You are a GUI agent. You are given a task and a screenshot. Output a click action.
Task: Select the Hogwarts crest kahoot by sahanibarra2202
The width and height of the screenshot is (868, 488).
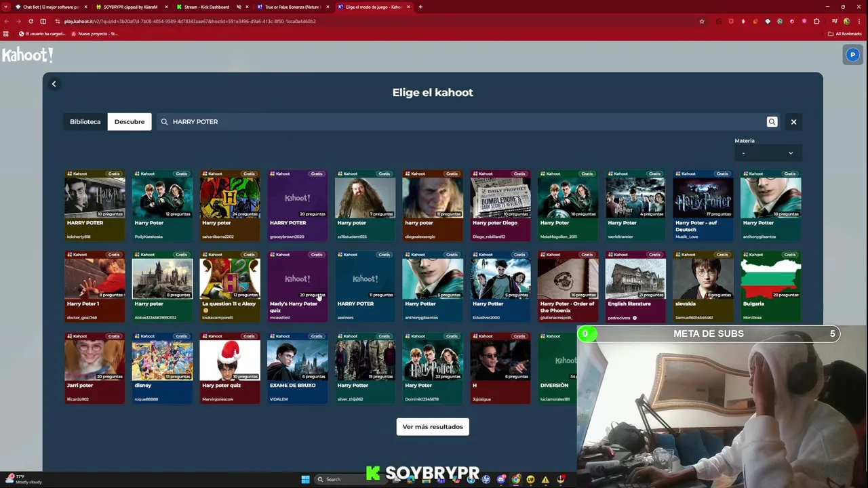coord(230,206)
